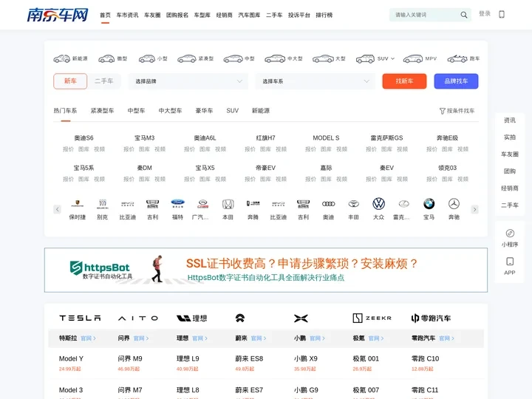Click the ZEEKR logo

(x=372, y=318)
